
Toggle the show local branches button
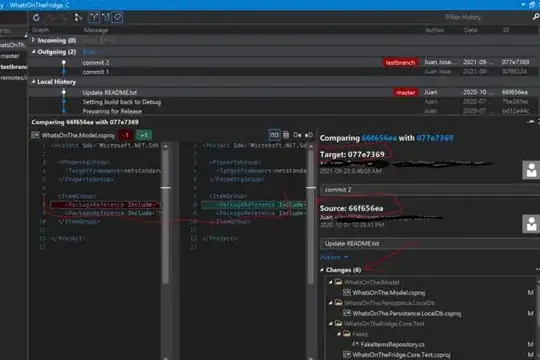pyautogui.click(x=106, y=17)
